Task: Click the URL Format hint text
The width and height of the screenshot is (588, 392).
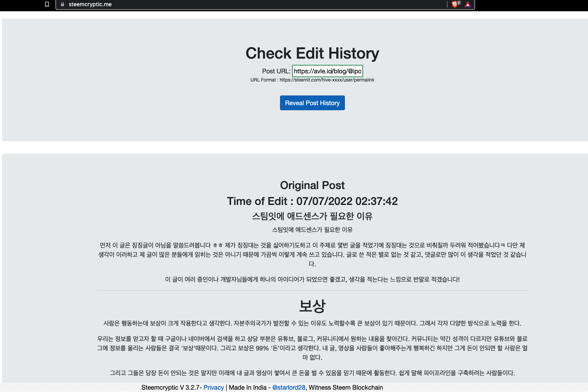Action: [x=312, y=80]
